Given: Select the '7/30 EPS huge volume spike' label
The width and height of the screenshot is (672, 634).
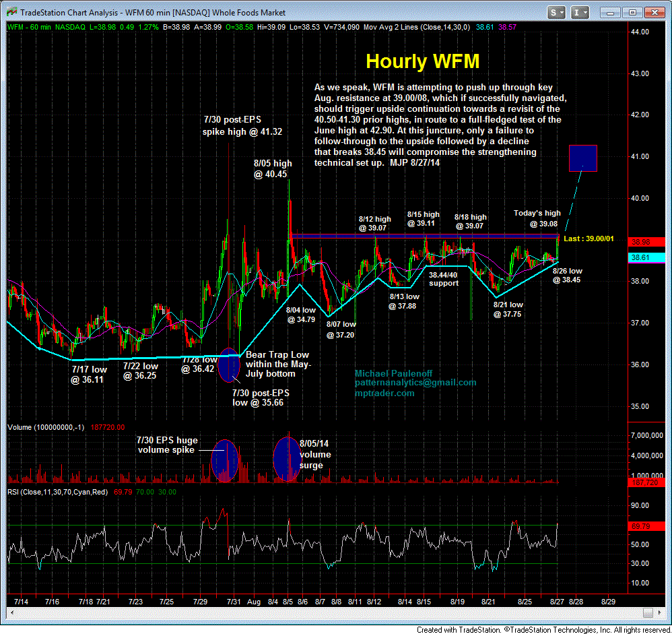Looking at the screenshot, I should point(167,445).
